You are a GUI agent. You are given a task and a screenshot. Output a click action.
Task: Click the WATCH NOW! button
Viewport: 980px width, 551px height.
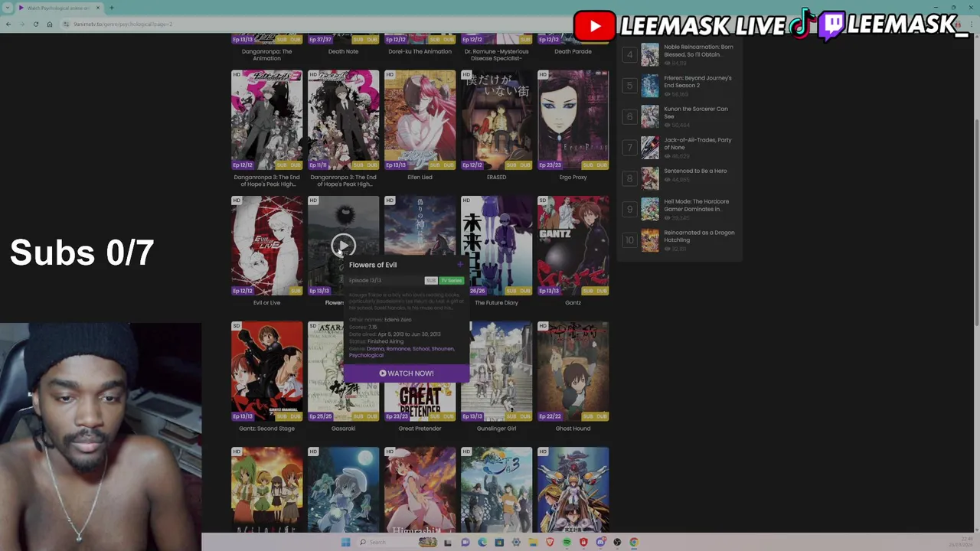[406, 373]
